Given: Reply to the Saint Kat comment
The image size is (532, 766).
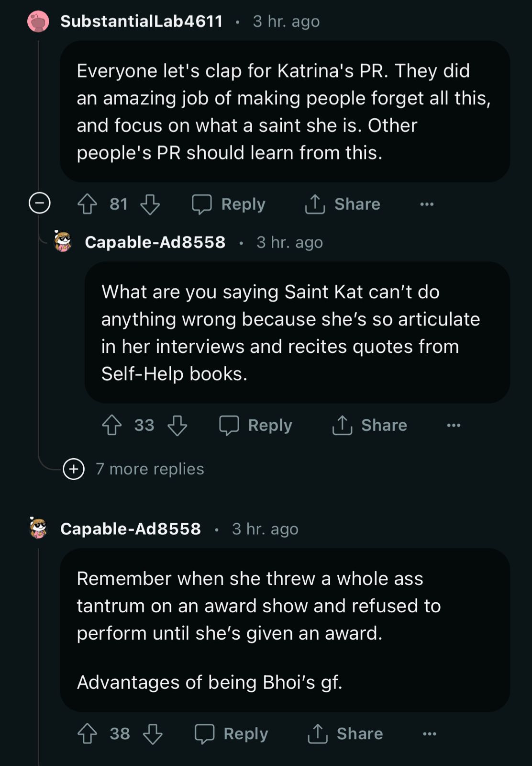Looking at the screenshot, I should [x=255, y=425].
